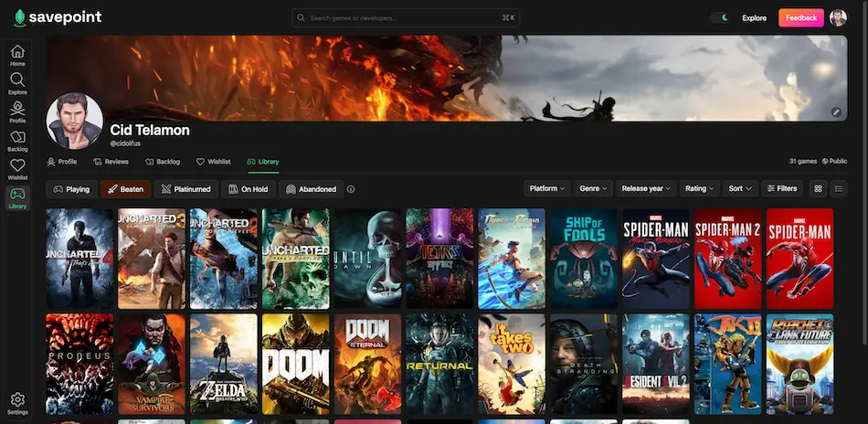
Task: Open the Prodeus game cover
Action: 79,365
